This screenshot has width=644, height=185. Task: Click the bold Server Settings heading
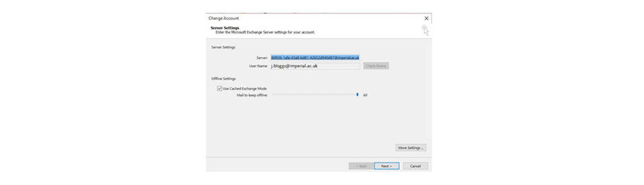click(x=225, y=28)
